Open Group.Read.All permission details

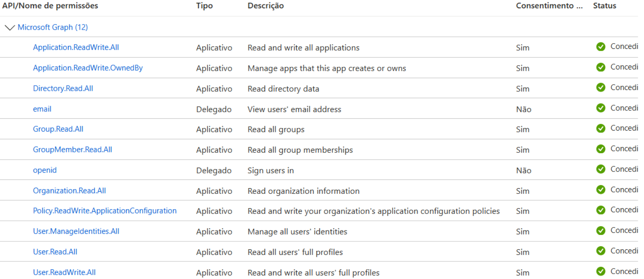click(x=58, y=129)
